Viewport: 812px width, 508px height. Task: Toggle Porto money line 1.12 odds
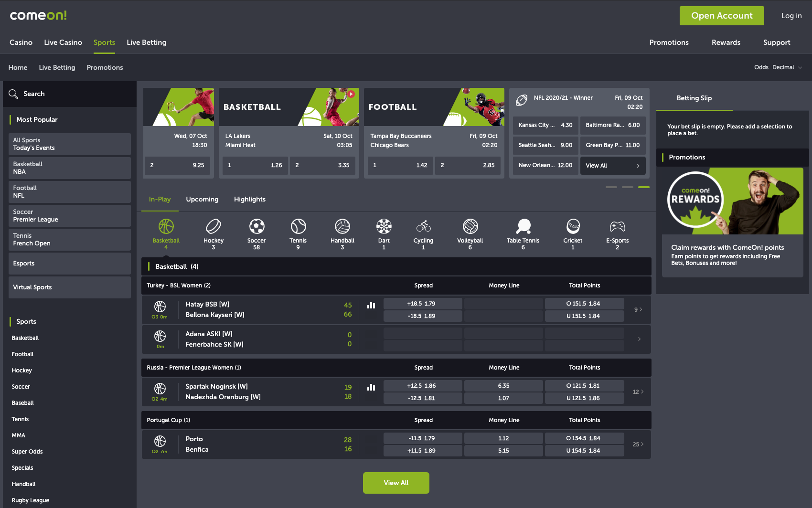(503, 438)
